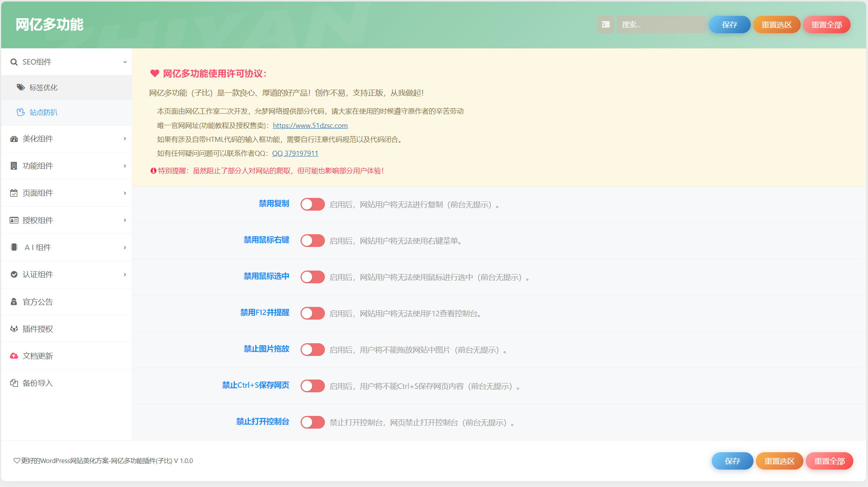This screenshot has height=487, width=868.
Task: Click the ID card icon for 授权组件
Action: pyautogui.click(x=14, y=220)
